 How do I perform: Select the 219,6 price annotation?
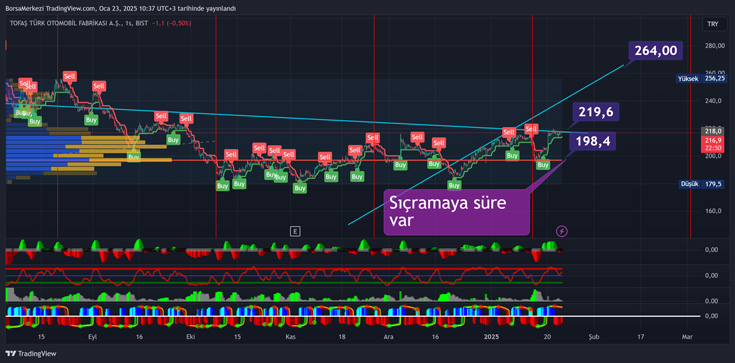click(595, 112)
